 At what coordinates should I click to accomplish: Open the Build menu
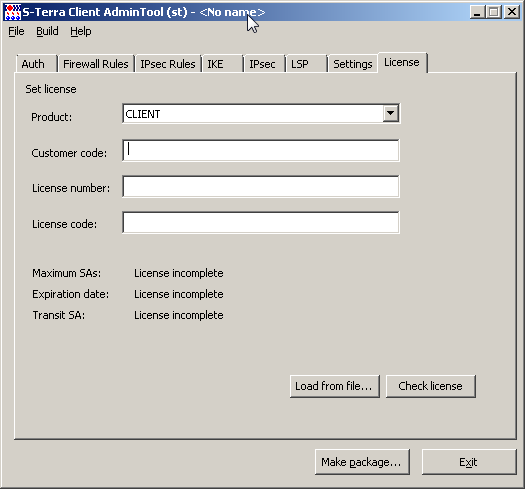47,31
